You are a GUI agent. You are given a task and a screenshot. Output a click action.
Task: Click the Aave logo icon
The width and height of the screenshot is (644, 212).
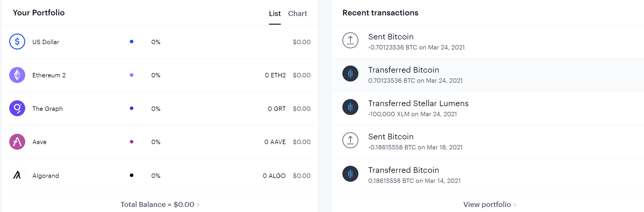click(17, 142)
